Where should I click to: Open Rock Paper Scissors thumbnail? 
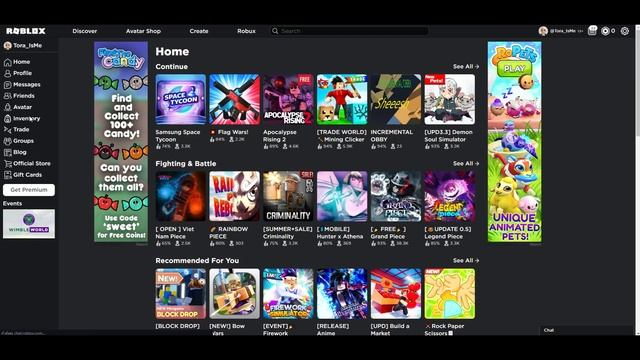450,293
